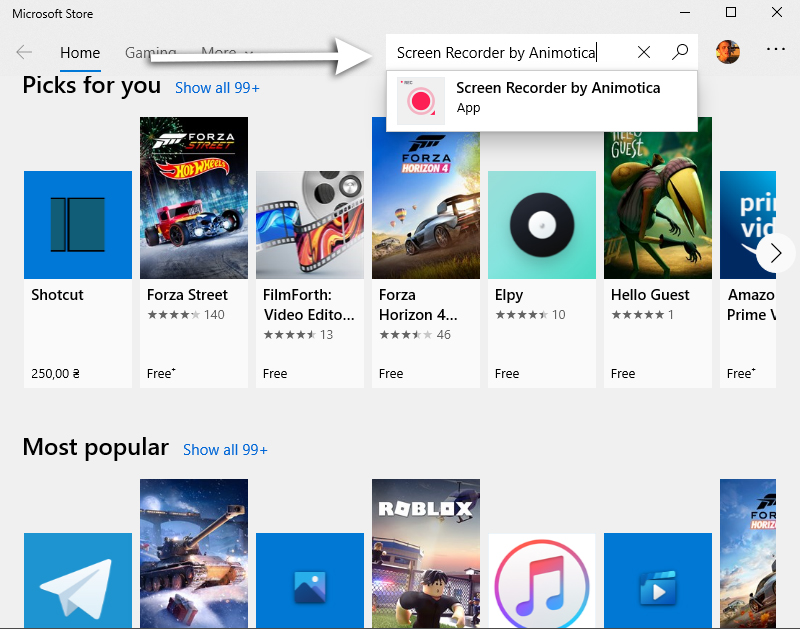The height and width of the screenshot is (629, 800).
Task: Open the FilmForth Video Editor tile
Action: coord(310,279)
